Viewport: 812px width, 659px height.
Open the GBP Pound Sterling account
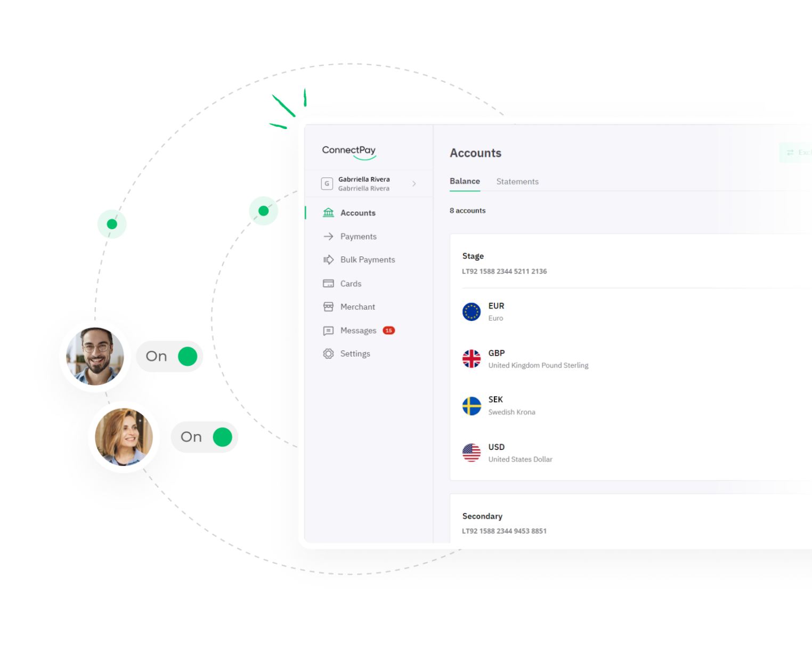pyautogui.click(x=538, y=359)
